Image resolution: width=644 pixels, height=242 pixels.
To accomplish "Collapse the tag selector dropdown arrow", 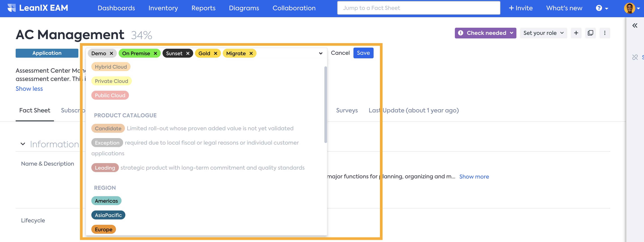I will pyautogui.click(x=321, y=53).
